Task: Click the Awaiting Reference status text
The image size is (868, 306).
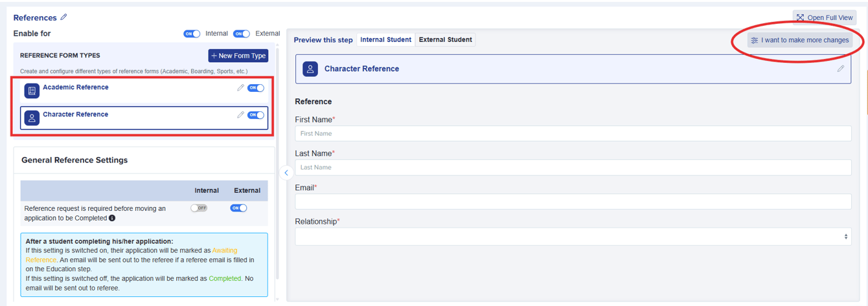Action: tap(131, 255)
